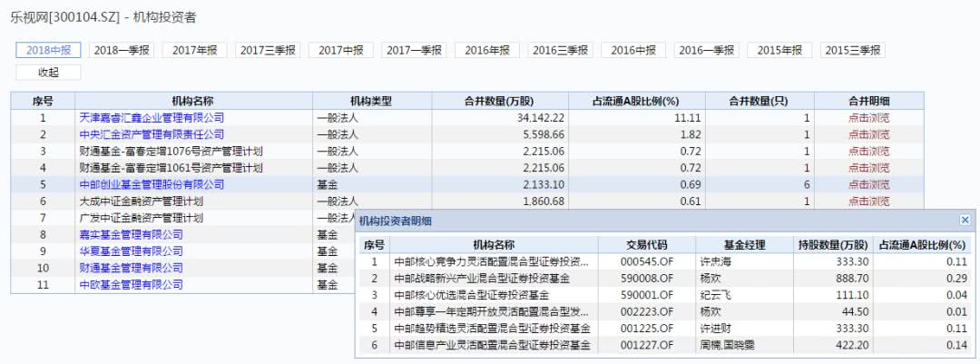The height and width of the screenshot is (364, 980).
Task: Select 广发中证金融资产管理计划 row
Action: pos(182,218)
